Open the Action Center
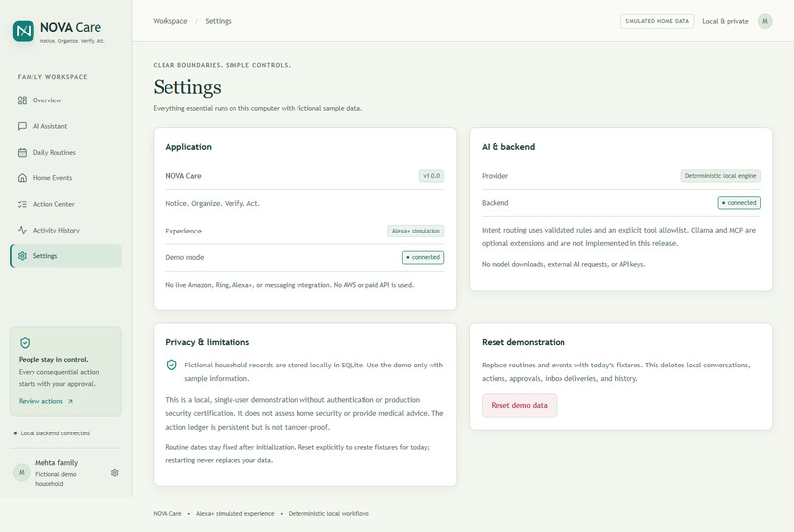 pos(66,204)
